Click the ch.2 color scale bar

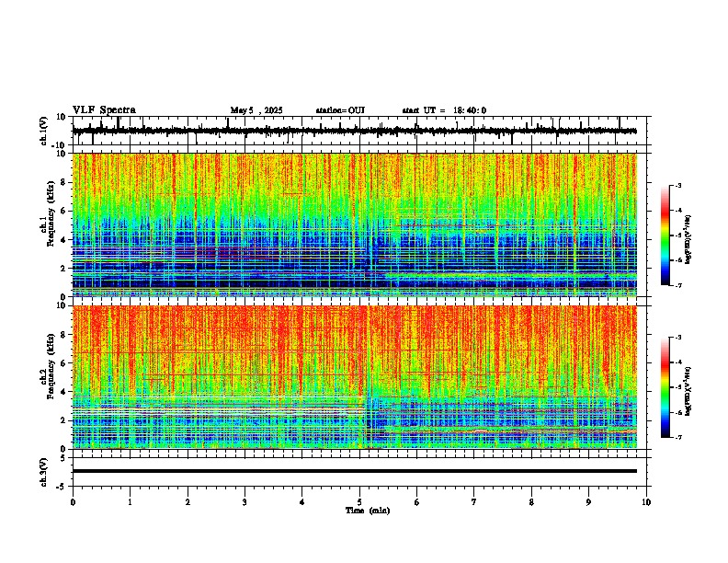click(x=665, y=387)
